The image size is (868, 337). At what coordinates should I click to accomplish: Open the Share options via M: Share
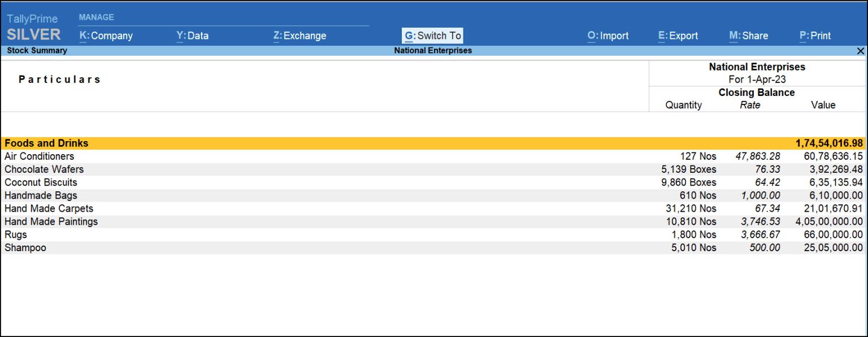click(x=748, y=36)
